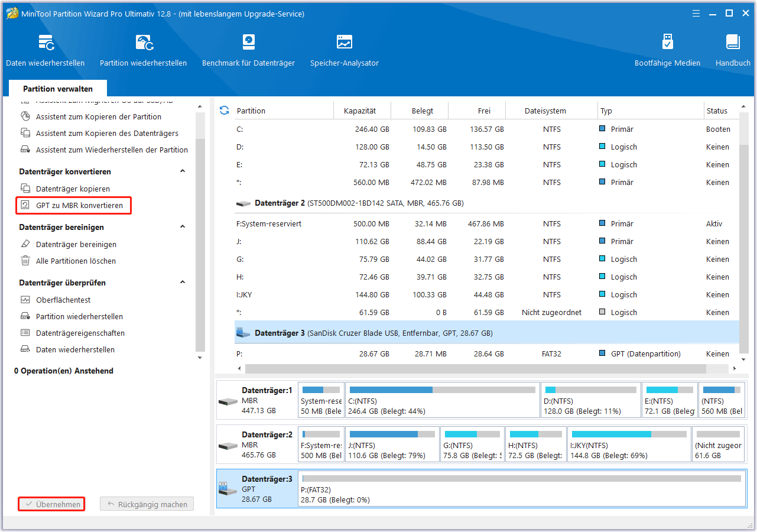Select the Datenträger 2 header row

coord(487,203)
